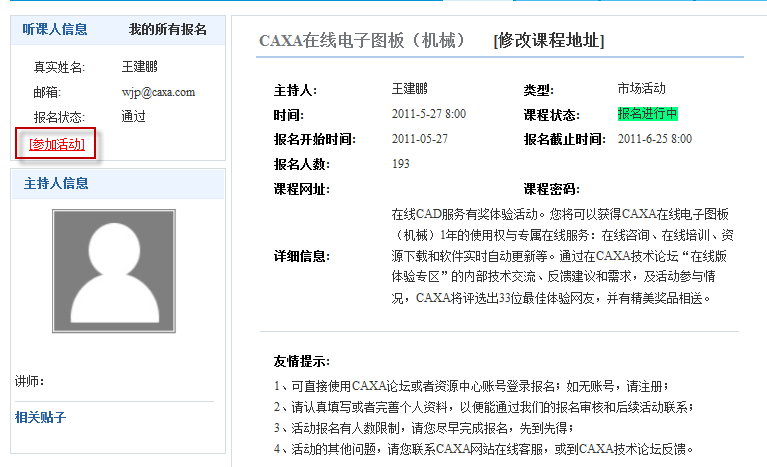The height and width of the screenshot is (467, 767).
Task: Open the 听课人信息 tab
Action: (x=55, y=29)
